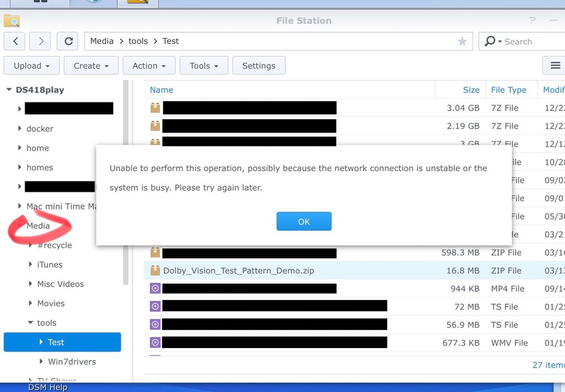Screen dimensions: 565x392
Task: Click video icon of the 56.9 MB TS file
Action: pyautogui.click(x=155, y=324)
